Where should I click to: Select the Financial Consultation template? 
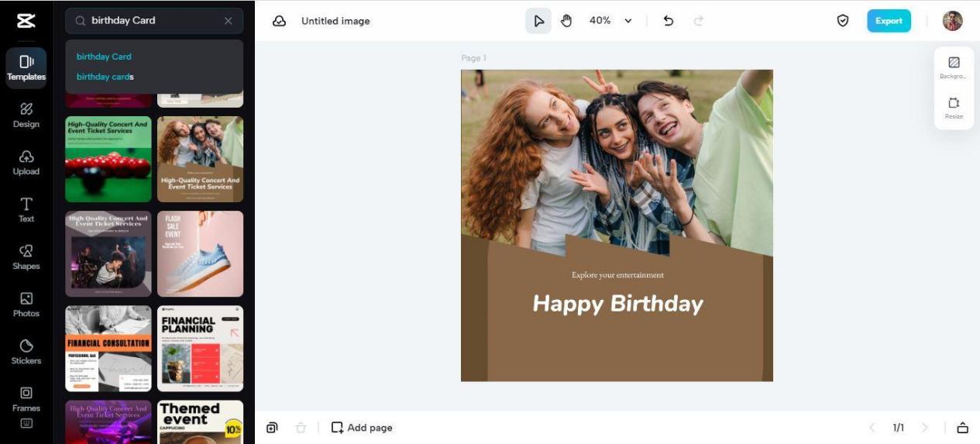[108, 348]
